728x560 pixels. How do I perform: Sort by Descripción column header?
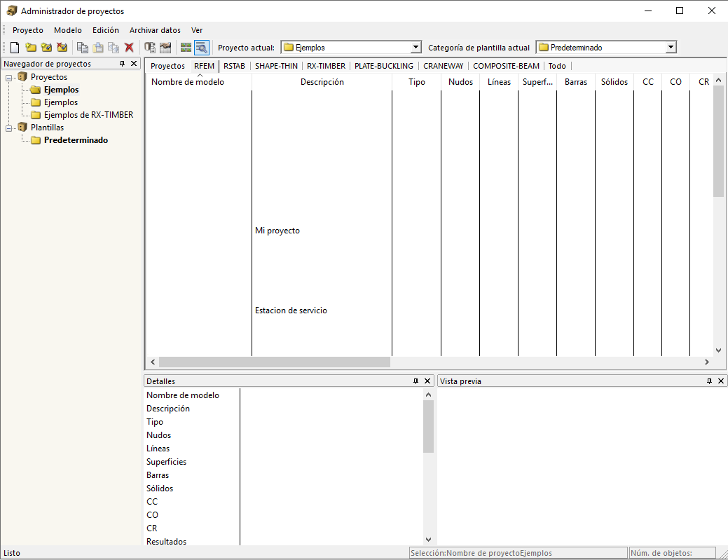(322, 82)
